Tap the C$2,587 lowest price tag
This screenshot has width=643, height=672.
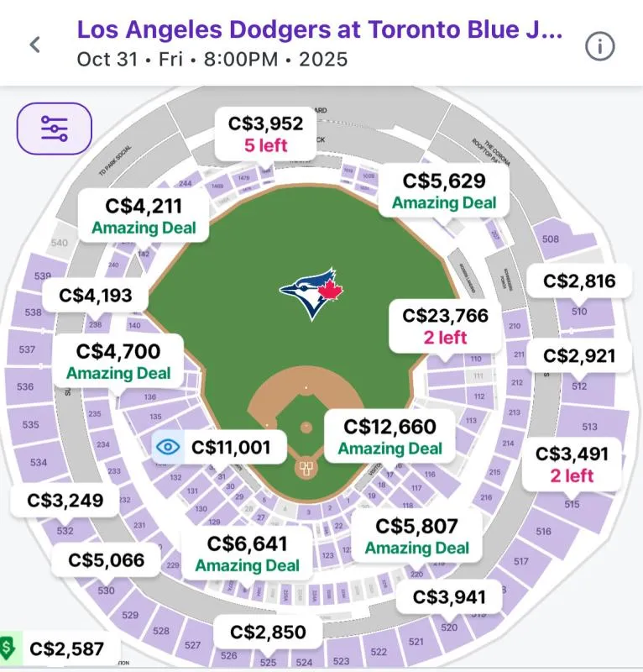tap(66, 648)
